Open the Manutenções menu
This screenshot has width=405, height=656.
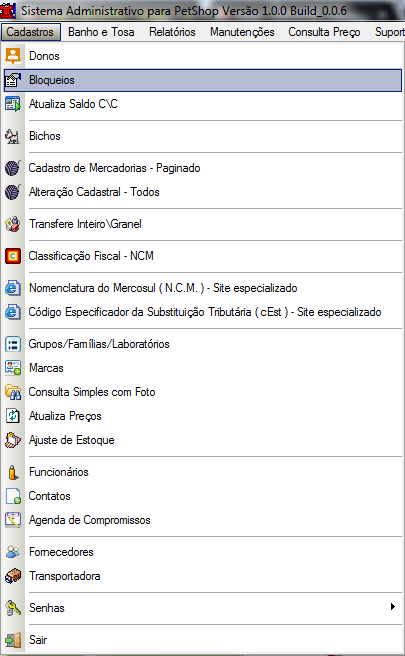click(x=242, y=32)
